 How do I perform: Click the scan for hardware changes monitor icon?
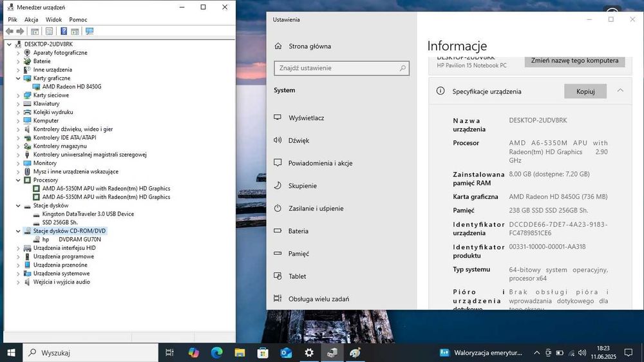click(x=89, y=31)
